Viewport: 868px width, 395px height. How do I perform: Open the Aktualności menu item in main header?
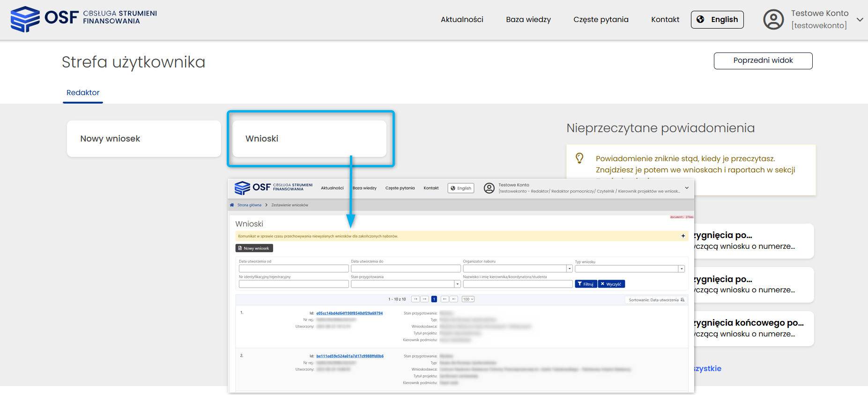click(x=461, y=20)
